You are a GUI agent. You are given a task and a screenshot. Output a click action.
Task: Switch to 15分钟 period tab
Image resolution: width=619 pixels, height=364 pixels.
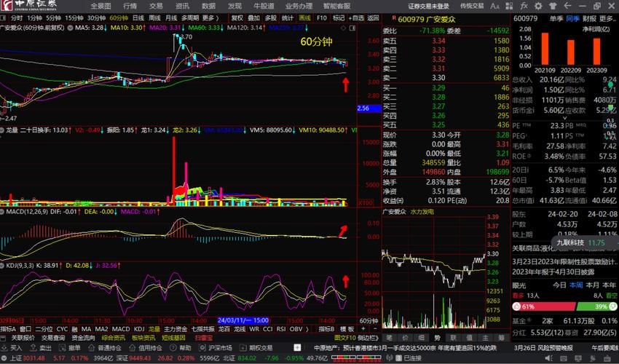(74, 18)
